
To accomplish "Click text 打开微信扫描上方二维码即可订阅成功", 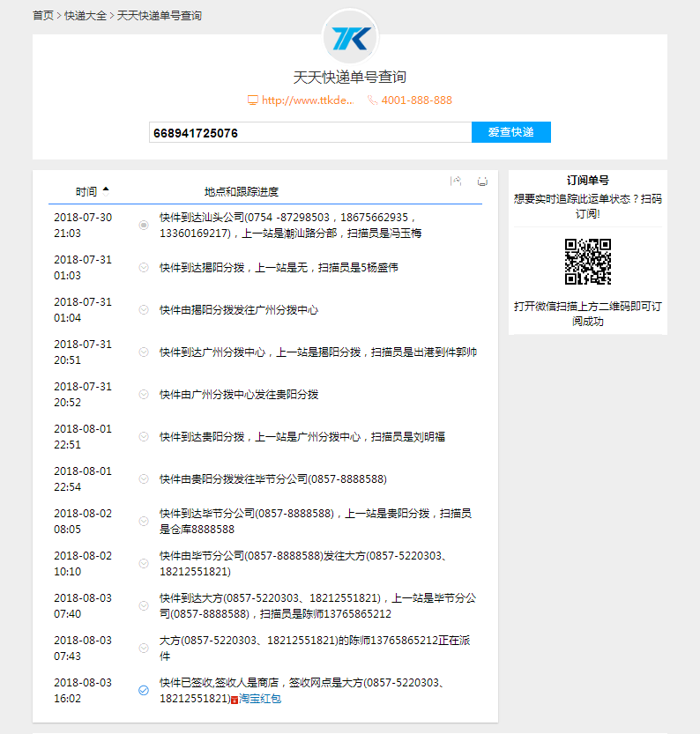I will 588,314.
